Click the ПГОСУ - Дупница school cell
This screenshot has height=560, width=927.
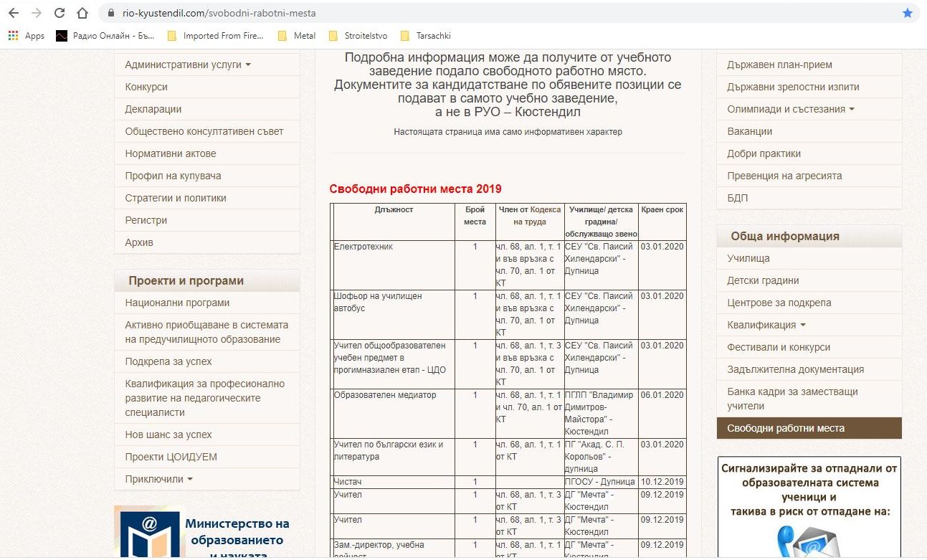click(x=601, y=482)
